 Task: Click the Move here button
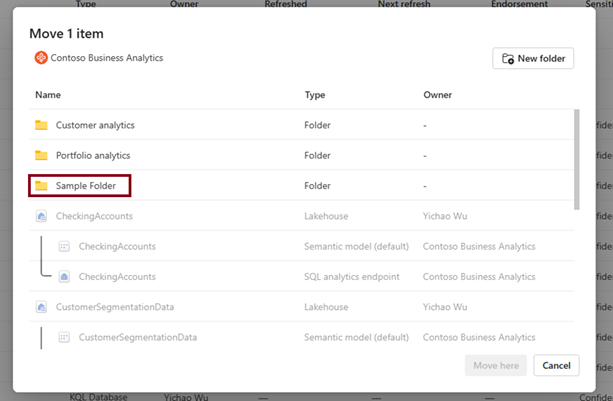point(496,365)
